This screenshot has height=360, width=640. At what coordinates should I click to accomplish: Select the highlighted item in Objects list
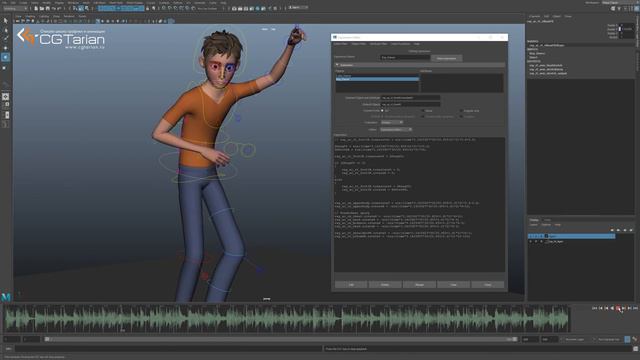point(377,79)
